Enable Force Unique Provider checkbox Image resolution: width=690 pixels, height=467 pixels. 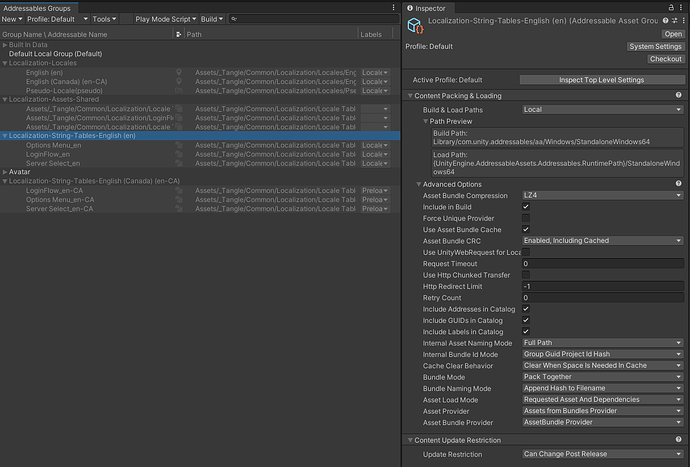(526, 218)
